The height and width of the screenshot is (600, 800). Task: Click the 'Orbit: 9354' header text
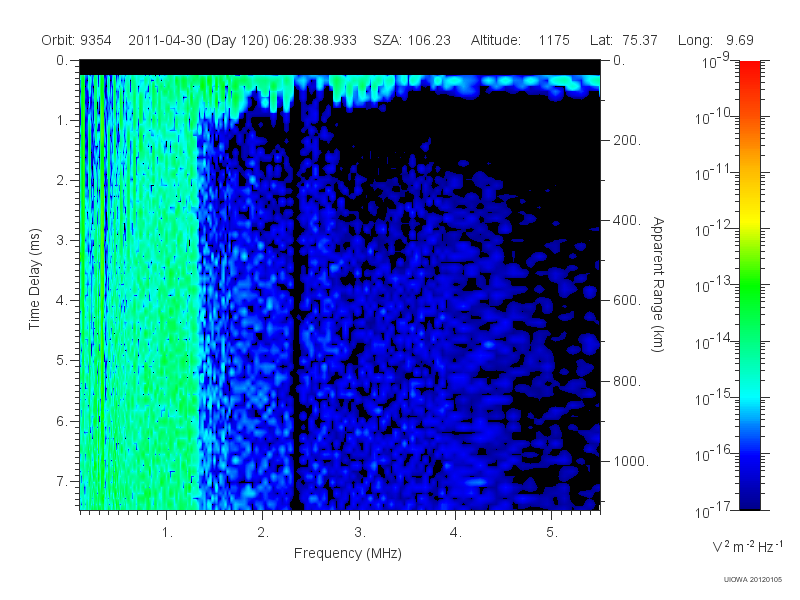[x=77, y=40]
